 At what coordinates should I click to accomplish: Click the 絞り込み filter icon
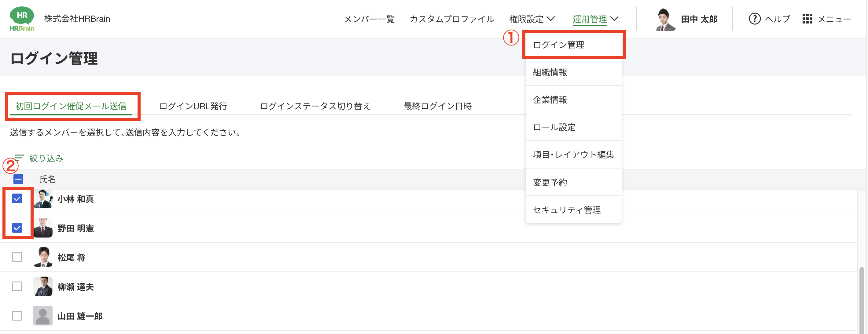click(x=19, y=158)
